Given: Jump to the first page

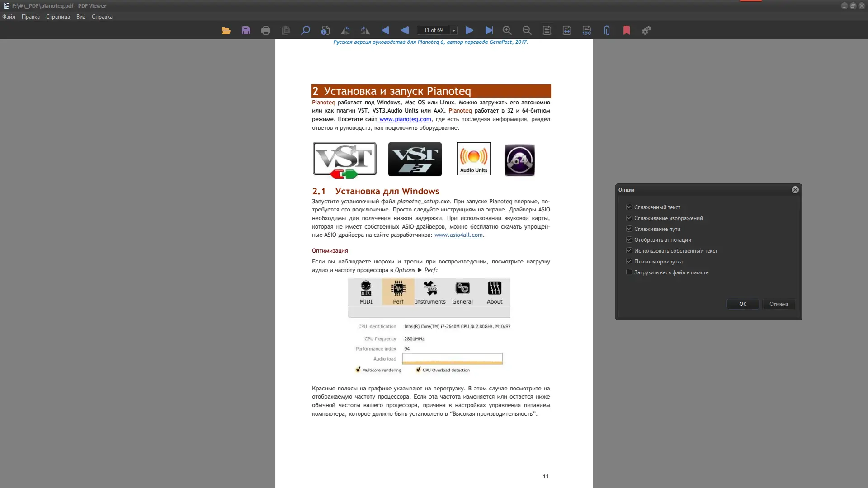Looking at the screenshot, I should (385, 30).
